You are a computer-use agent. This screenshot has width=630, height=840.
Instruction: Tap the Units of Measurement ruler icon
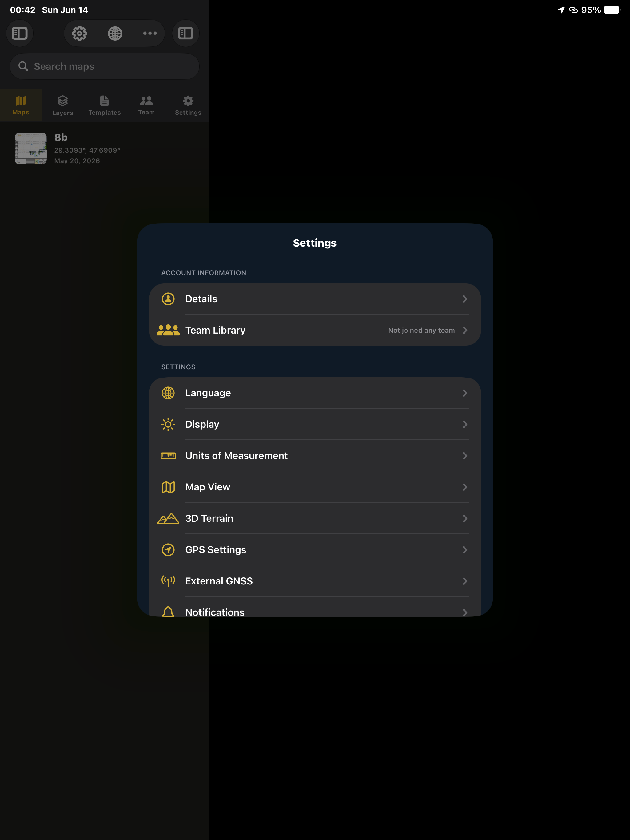pyautogui.click(x=168, y=456)
